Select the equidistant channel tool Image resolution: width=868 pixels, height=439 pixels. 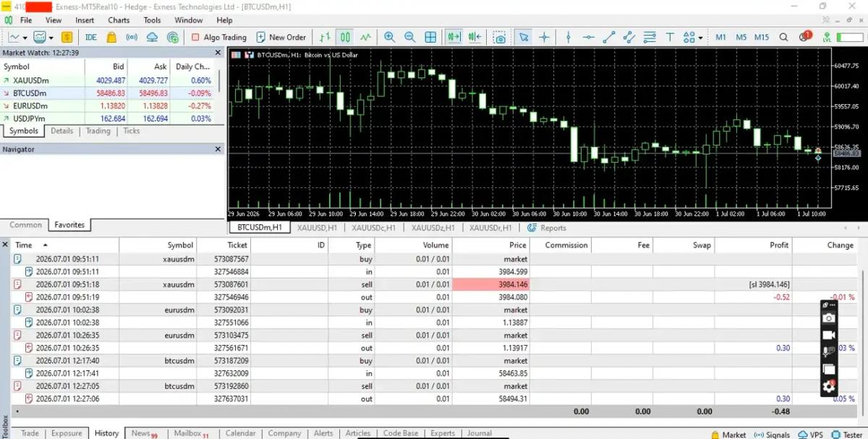click(x=629, y=37)
